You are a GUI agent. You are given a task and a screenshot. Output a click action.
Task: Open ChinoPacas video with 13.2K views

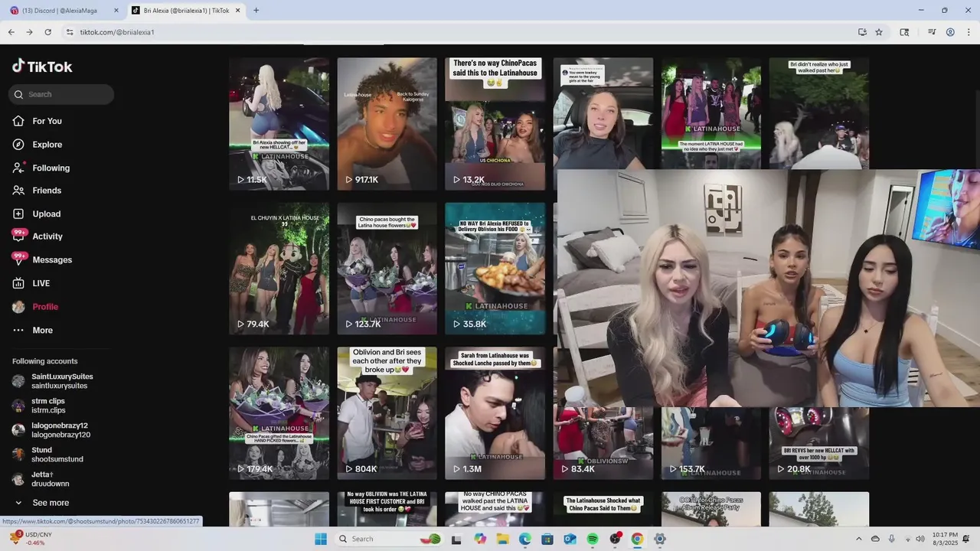495,124
